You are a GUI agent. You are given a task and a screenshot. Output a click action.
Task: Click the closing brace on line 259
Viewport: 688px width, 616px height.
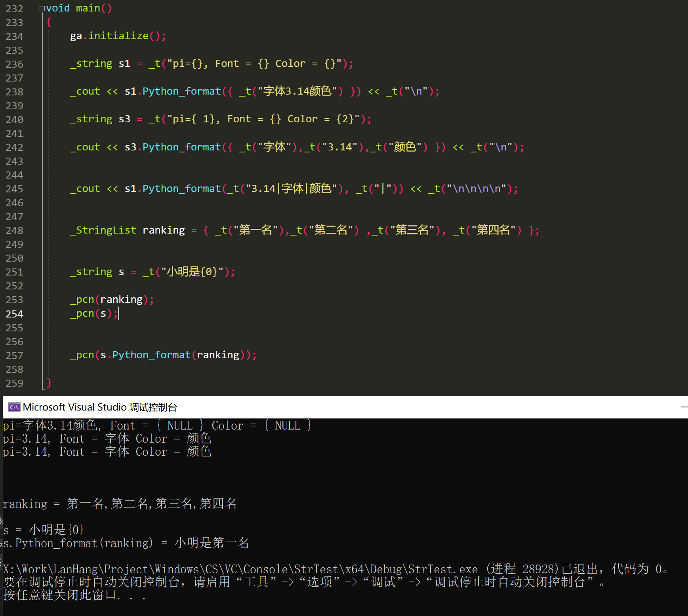click(x=49, y=383)
